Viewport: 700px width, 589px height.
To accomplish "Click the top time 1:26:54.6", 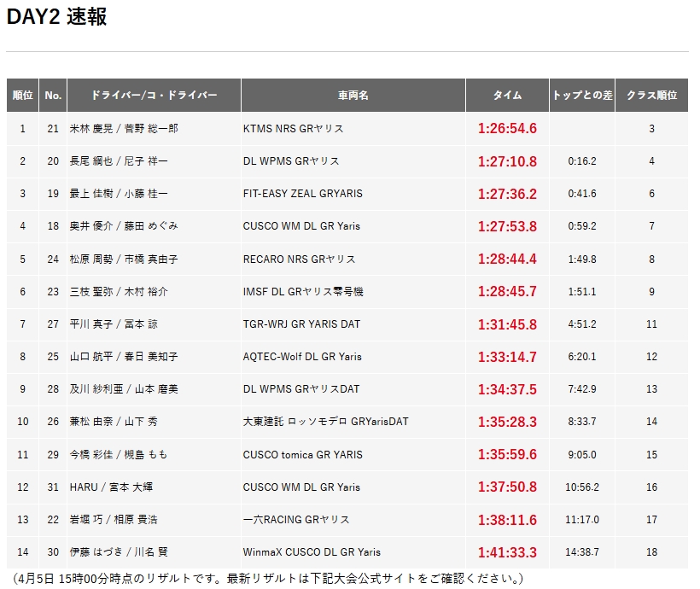I will 507,129.
